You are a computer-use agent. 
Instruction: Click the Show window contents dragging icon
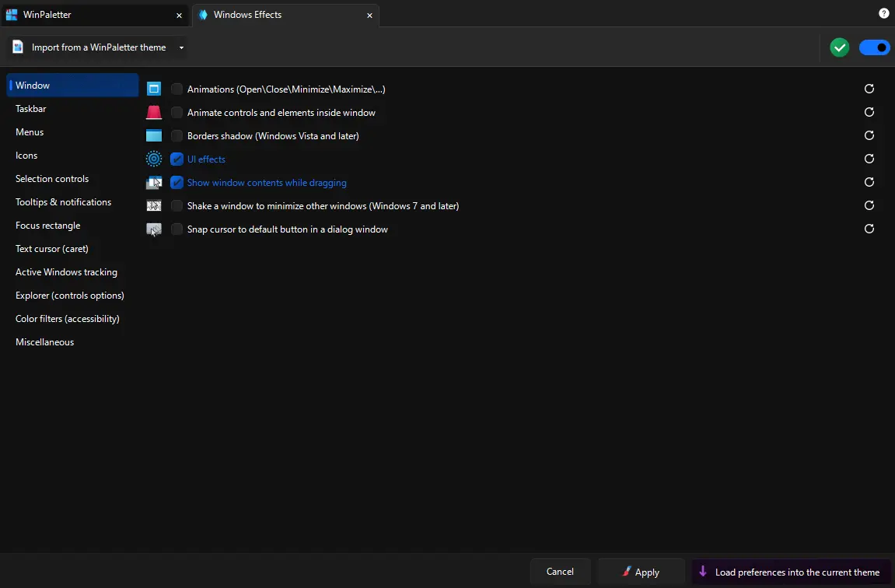pyautogui.click(x=153, y=183)
